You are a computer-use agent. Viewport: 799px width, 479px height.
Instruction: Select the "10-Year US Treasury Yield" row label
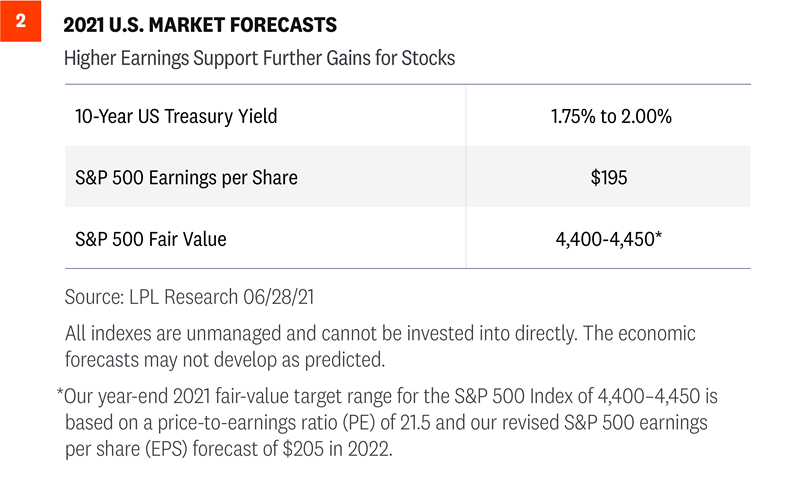pos(176,116)
